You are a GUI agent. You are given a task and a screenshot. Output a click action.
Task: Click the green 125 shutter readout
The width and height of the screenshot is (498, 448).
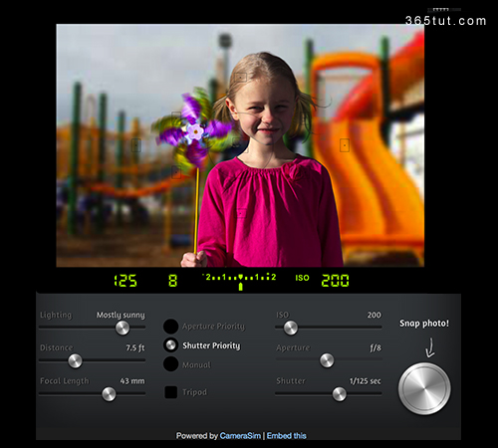(x=125, y=281)
